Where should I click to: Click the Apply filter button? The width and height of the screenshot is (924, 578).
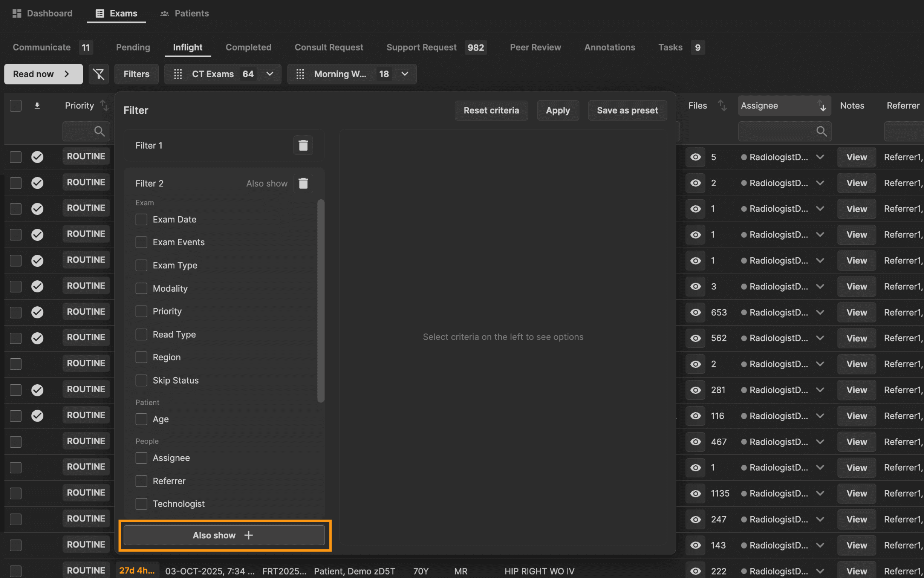[x=557, y=110]
